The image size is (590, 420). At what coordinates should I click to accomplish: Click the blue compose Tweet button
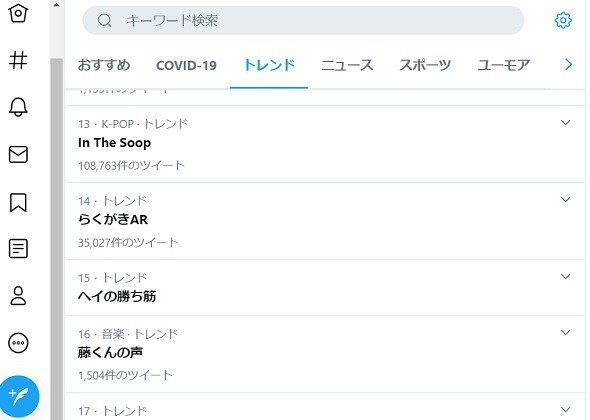point(19,397)
